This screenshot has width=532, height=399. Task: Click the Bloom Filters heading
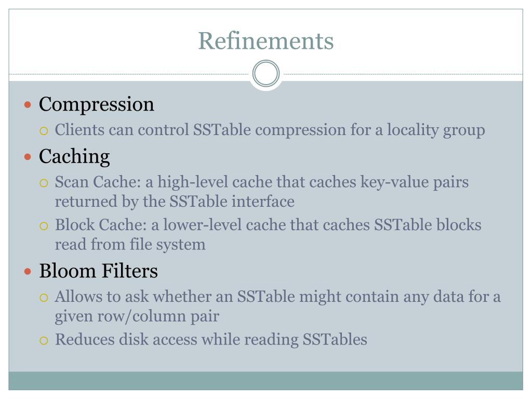(98, 271)
